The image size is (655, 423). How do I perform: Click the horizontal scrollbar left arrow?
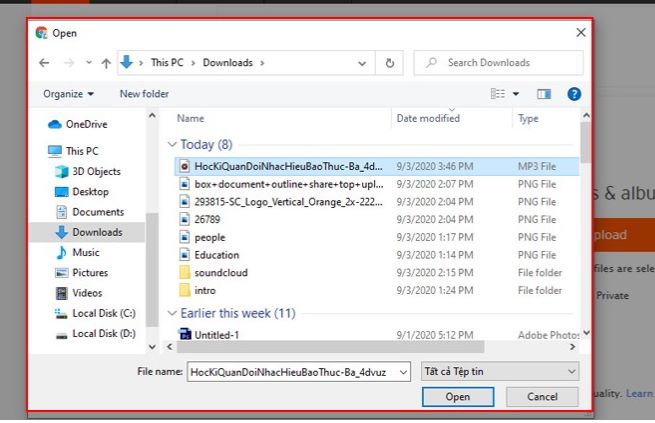point(170,347)
